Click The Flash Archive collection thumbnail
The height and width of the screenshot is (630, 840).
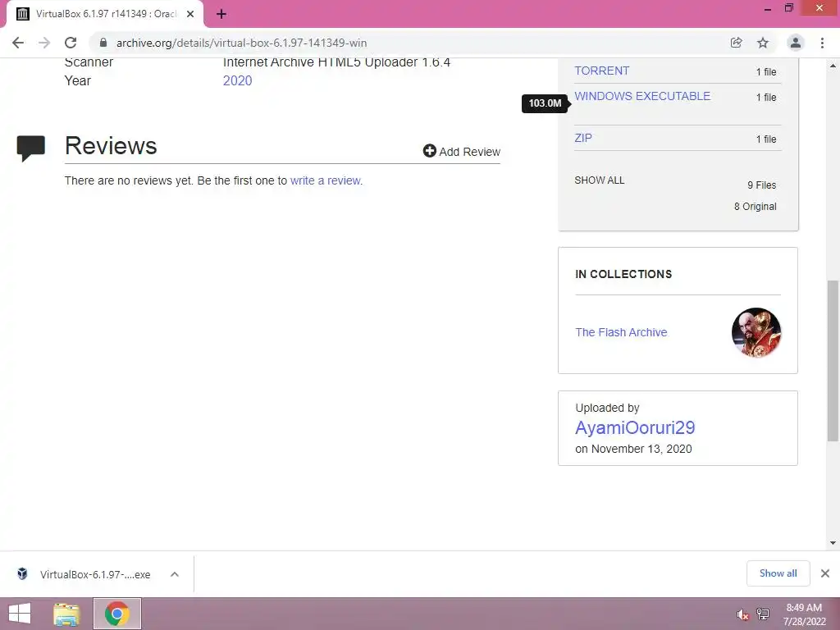(756, 332)
